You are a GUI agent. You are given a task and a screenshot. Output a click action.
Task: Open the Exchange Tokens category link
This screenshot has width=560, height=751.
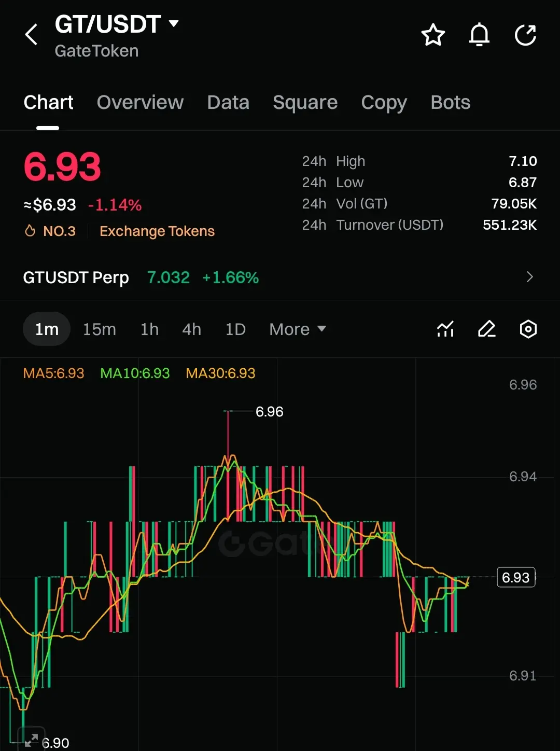(x=157, y=231)
